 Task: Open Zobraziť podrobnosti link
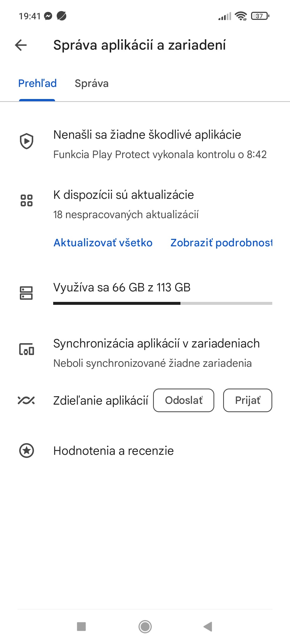(x=221, y=243)
